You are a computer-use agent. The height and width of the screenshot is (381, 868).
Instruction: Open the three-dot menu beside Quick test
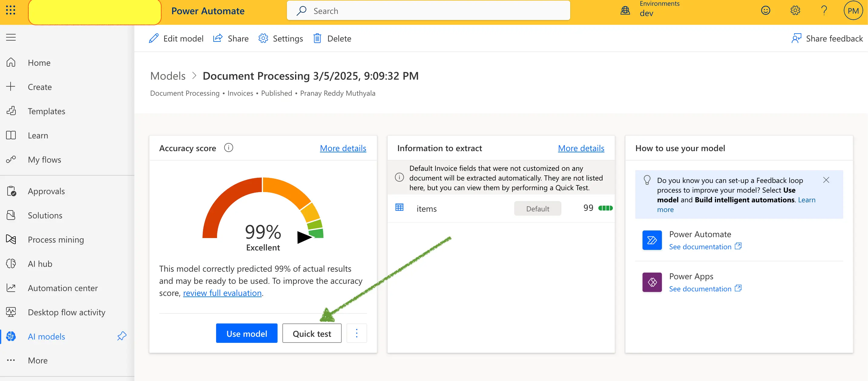(x=357, y=333)
